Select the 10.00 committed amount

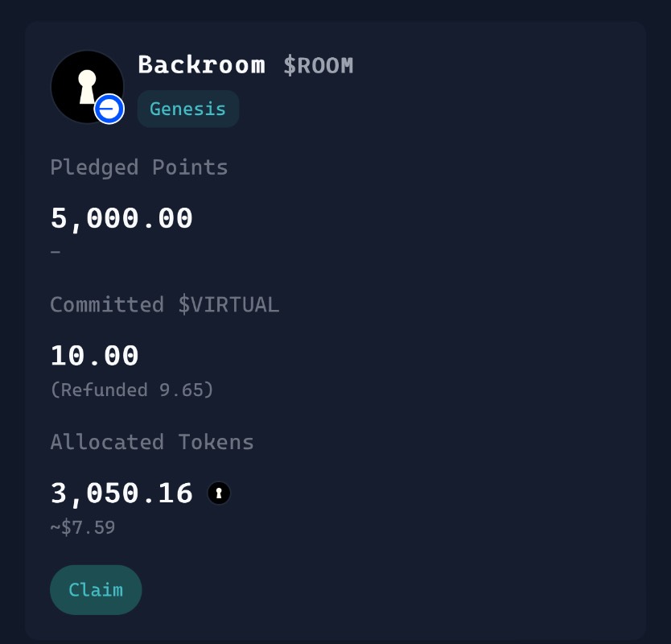95,356
